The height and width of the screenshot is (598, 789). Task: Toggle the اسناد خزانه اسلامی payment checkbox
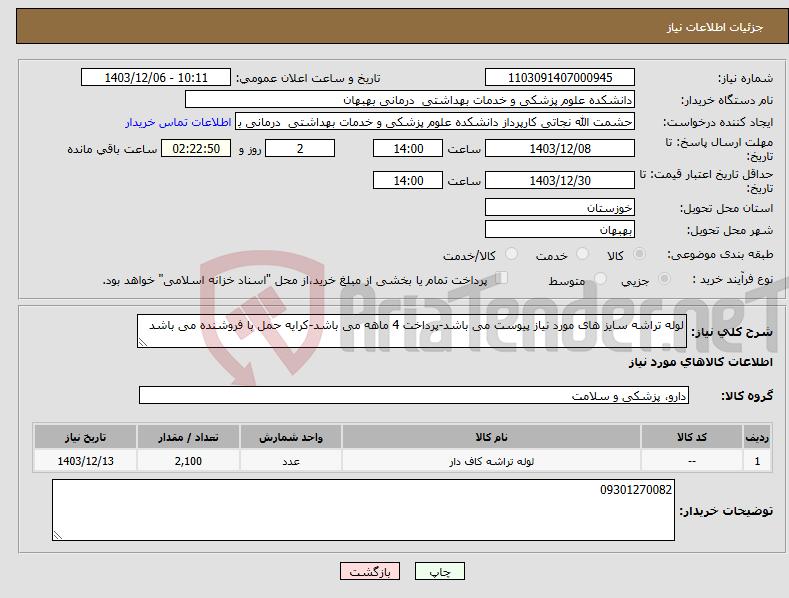(502, 278)
